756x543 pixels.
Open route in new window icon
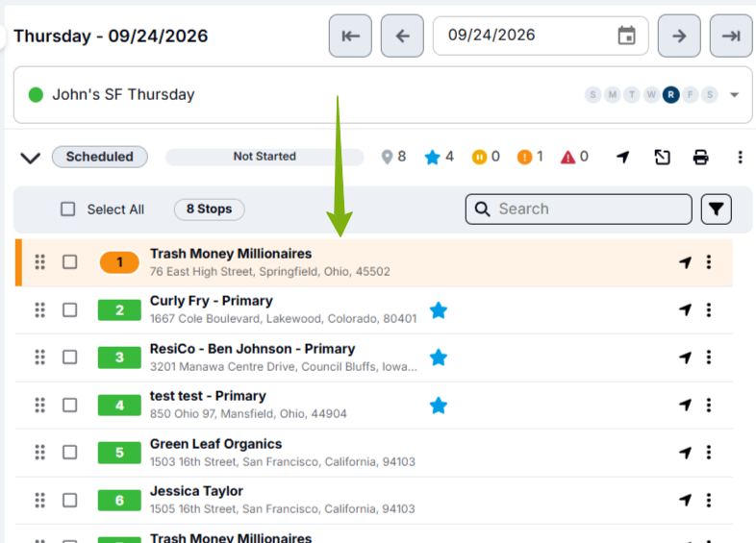click(x=662, y=157)
